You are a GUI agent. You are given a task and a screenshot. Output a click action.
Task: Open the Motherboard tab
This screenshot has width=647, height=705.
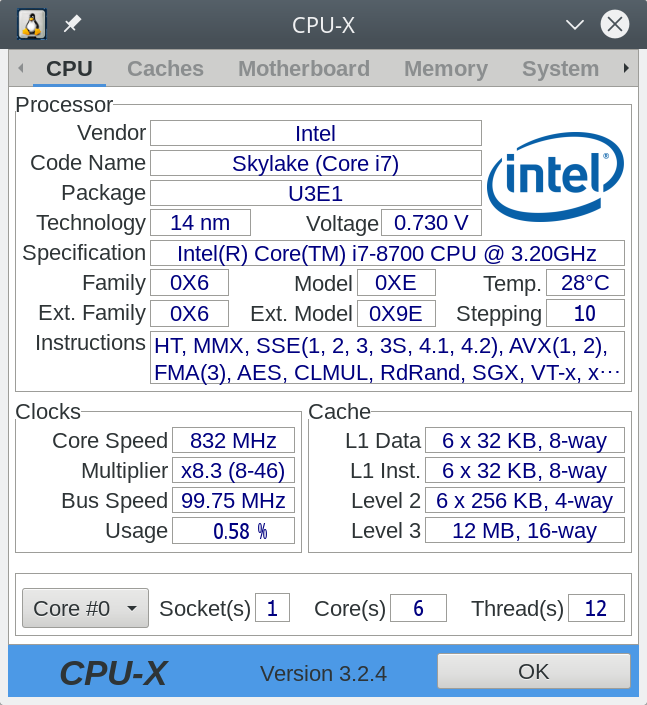point(303,69)
